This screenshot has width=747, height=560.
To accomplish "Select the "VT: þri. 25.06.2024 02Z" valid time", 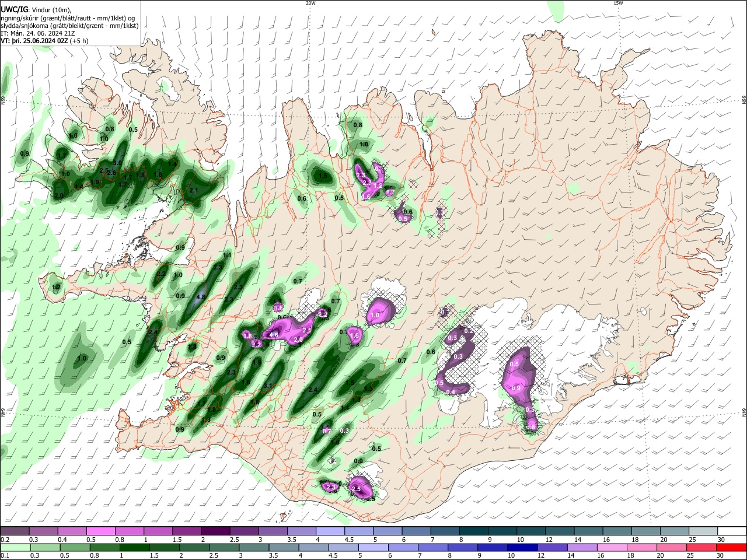I will pyautogui.click(x=34, y=41).
